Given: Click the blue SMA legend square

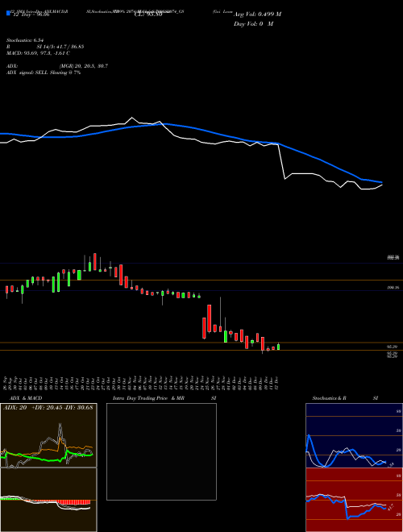Looking at the screenshot, I should coord(8,13).
